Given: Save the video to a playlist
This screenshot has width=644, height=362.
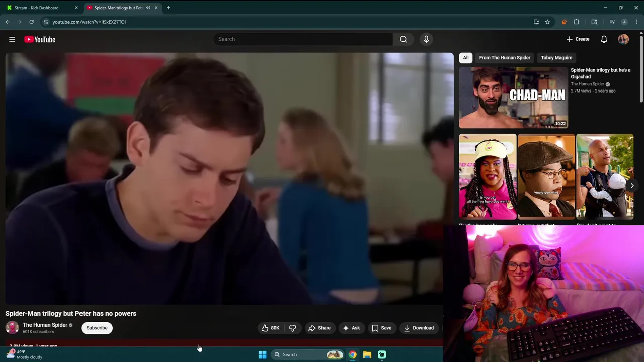Looking at the screenshot, I should point(381,328).
